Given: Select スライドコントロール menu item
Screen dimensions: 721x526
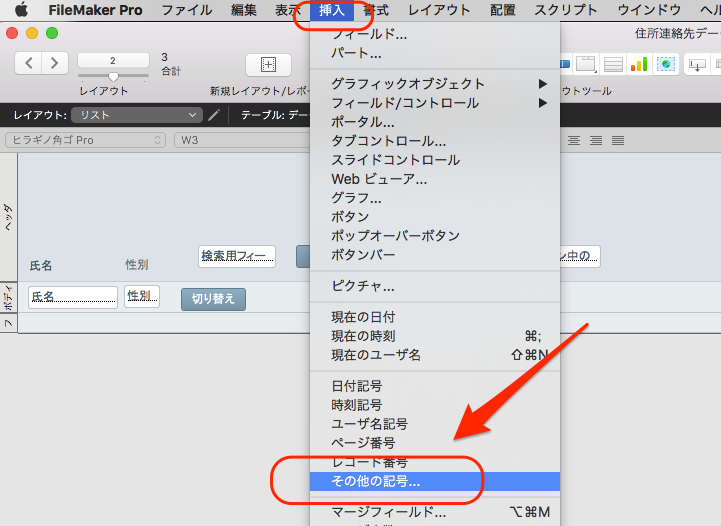Looking at the screenshot, I should coord(435,160).
